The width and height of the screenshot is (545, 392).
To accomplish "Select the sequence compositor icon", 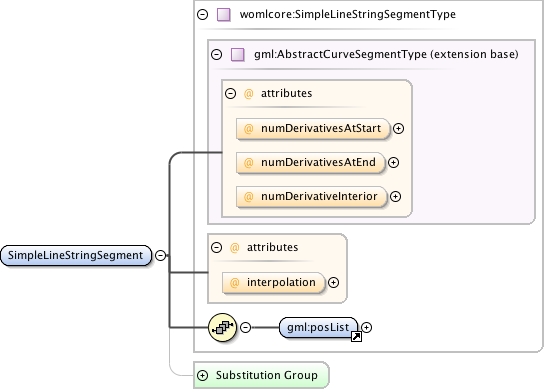I will click(222, 327).
